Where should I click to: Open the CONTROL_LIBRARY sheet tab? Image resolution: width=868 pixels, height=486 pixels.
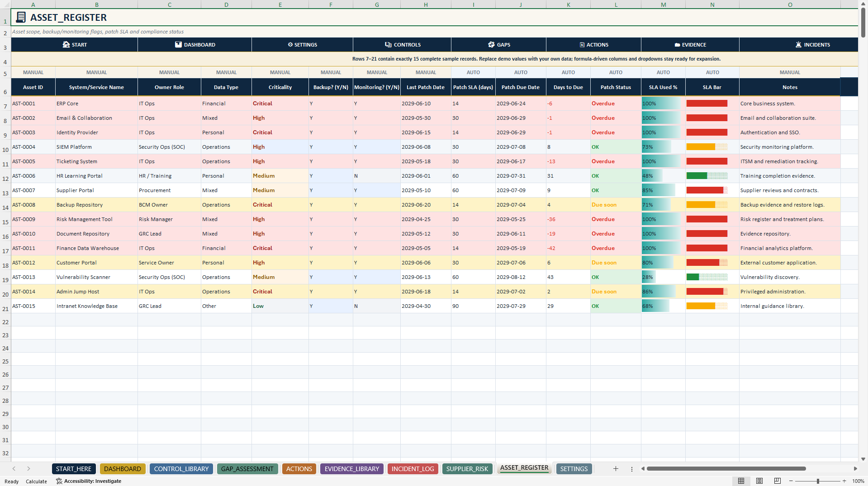coord(181,469)
